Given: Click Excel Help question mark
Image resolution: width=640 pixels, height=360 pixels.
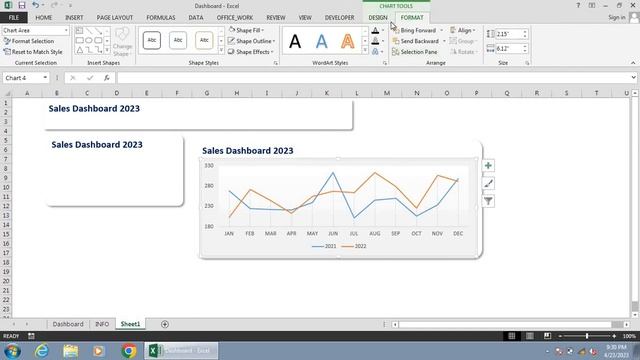Looking at the screenshot, I should point(578,6).
